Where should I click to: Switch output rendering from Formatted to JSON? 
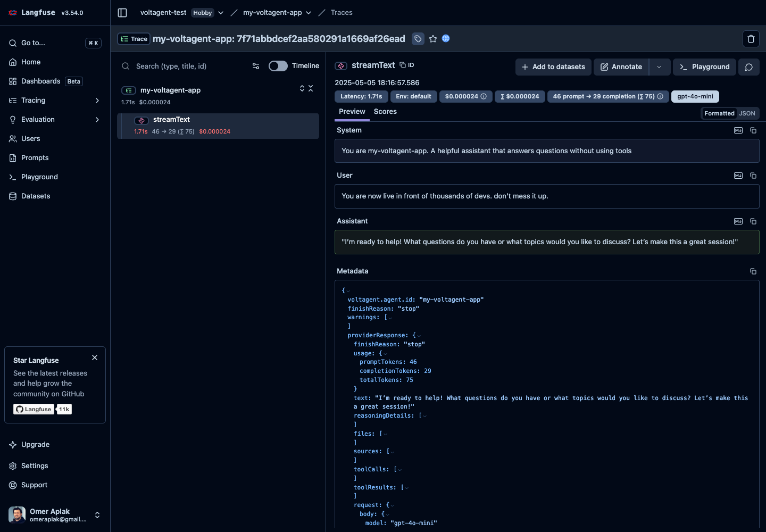(x=747, y=113)
